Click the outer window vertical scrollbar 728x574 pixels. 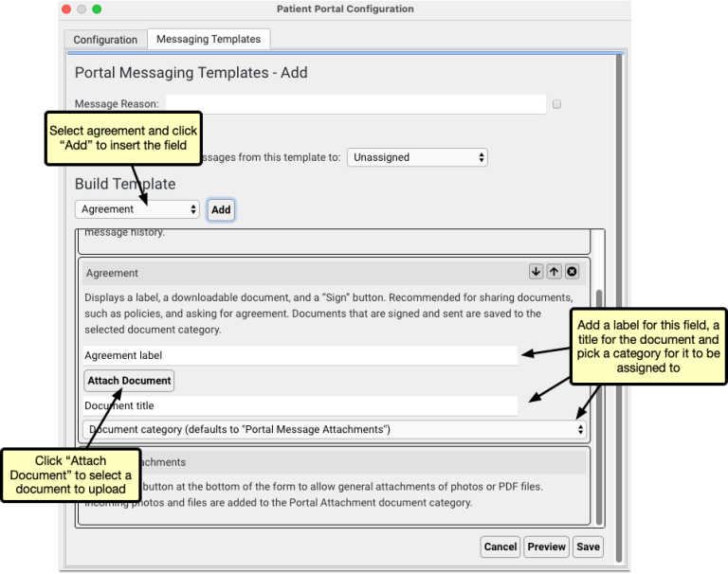click(x=619, y=284)
